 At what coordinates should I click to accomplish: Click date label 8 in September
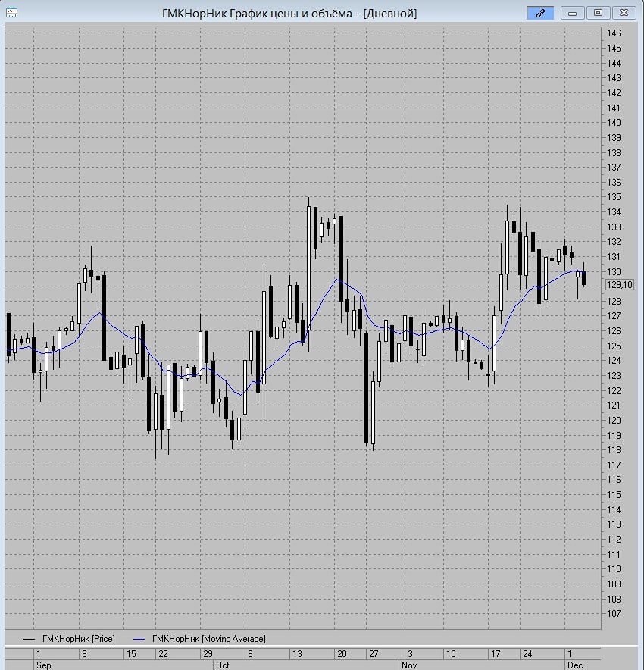(x=84, y=654)
